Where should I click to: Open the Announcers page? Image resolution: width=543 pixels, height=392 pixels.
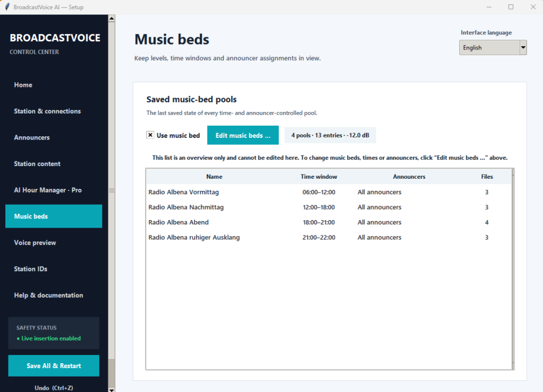pyautogui.click(x=54, y=137)
